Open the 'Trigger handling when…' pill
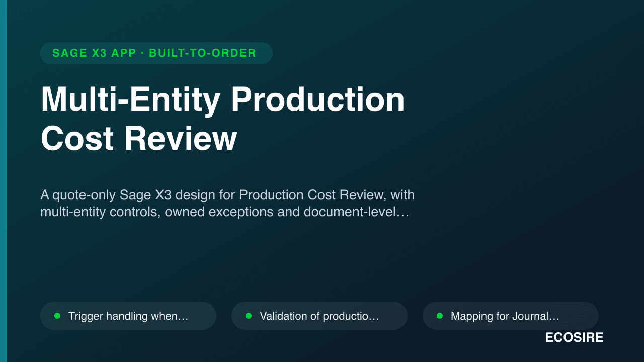 [128, 316]
